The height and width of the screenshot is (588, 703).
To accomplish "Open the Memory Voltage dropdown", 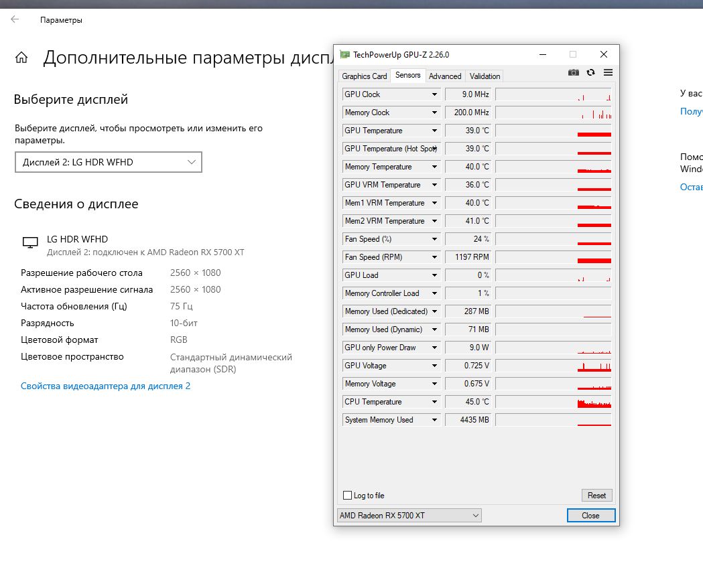I will tap(434, 384).
